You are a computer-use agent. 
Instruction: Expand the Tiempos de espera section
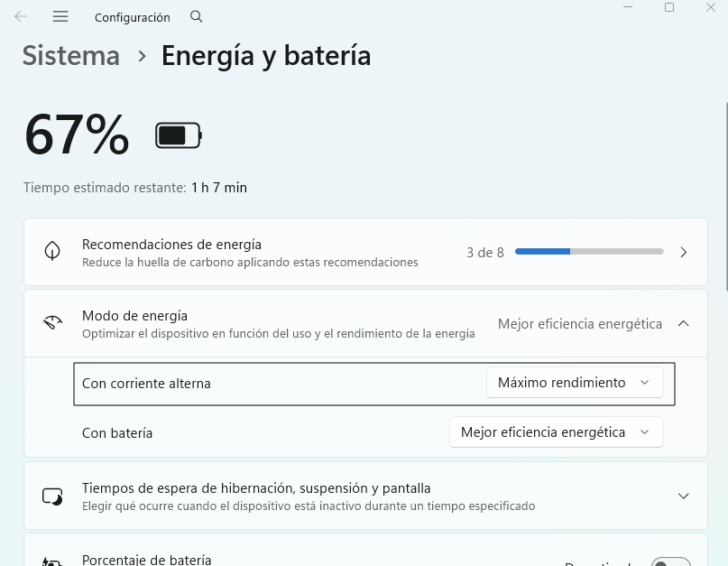(683, 495)
